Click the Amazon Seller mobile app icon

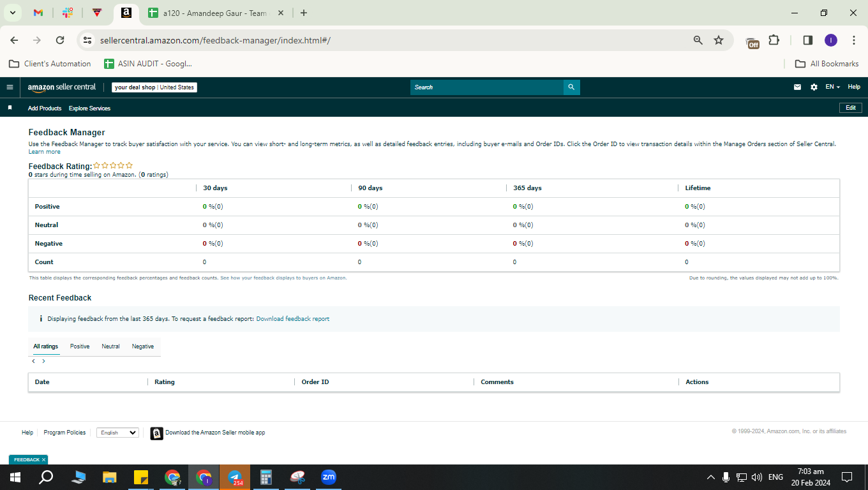coord(157,433)
